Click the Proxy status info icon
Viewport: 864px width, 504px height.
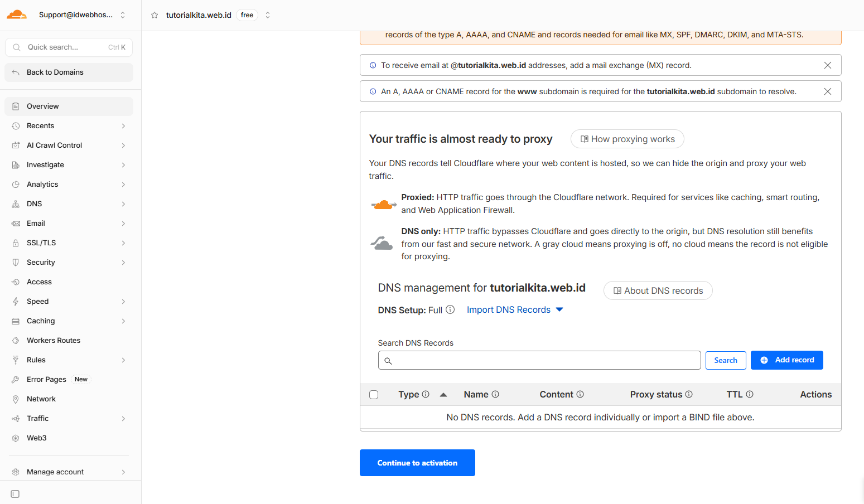click(x=689, y=394)
